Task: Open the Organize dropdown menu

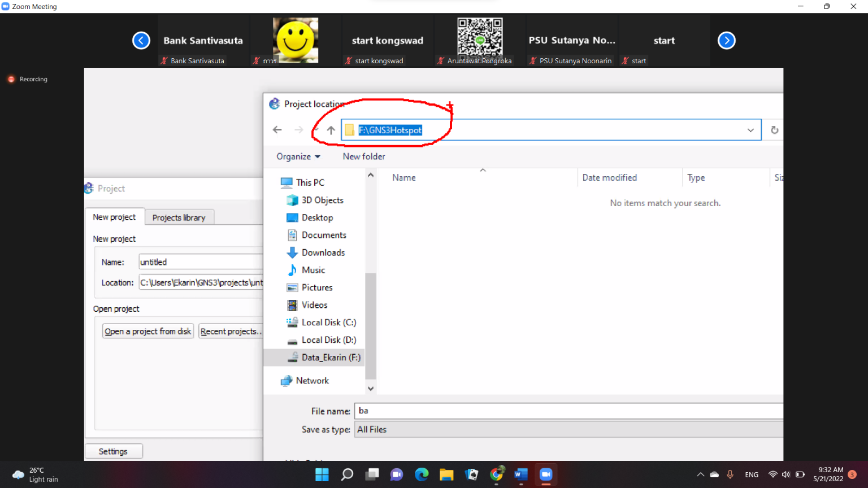Action: [x=298, y=156]
